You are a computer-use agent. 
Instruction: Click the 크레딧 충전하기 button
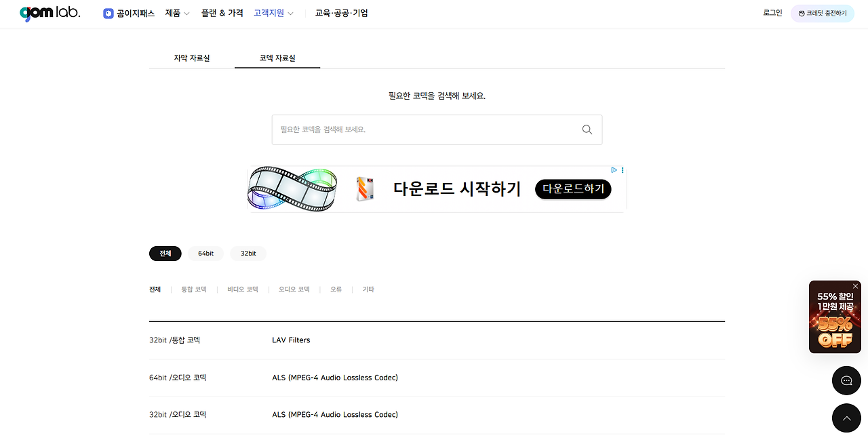(823, 14)
